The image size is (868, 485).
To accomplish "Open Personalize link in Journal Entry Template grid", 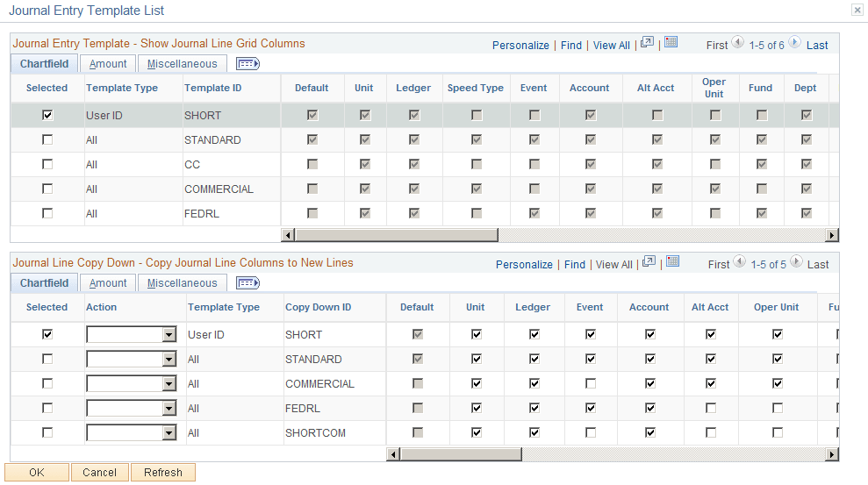I will pos(521,46).
